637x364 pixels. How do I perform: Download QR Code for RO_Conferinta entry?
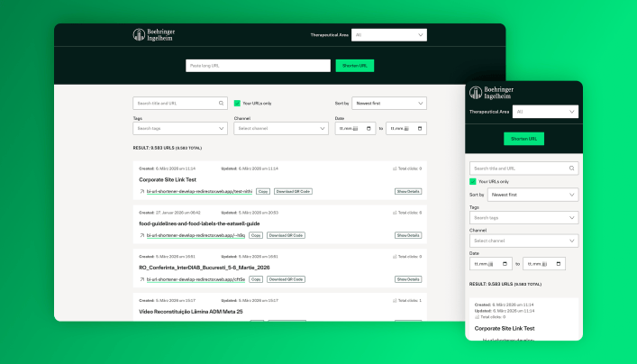click(286, 279)
